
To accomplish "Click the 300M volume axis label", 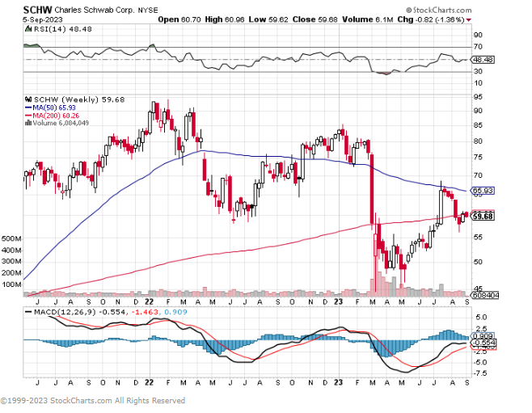I will point(11,261).
